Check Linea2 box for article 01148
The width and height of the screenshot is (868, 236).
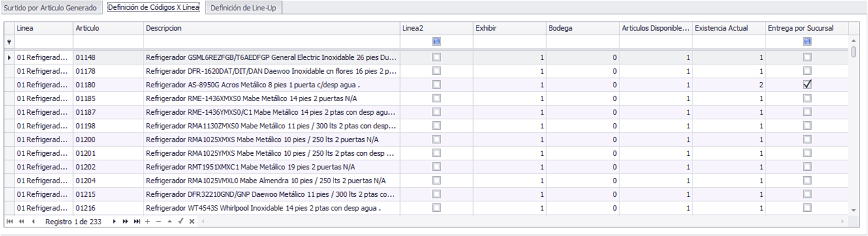pos(437,57)
